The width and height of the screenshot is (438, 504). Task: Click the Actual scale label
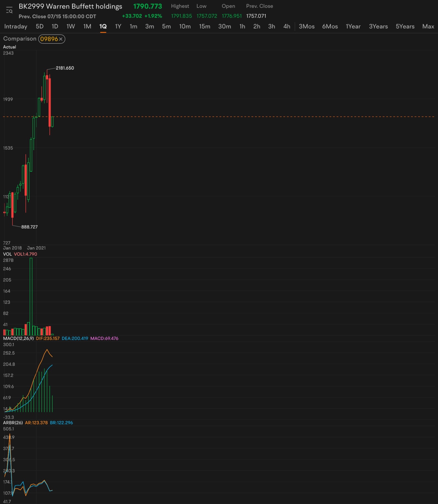(x=10, y=47)
